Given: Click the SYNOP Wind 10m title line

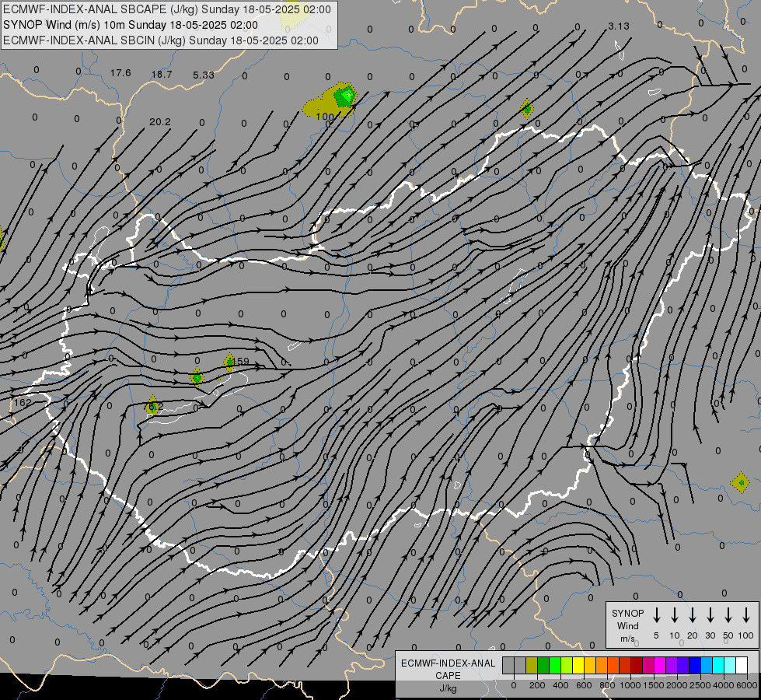Looking at the screenshot, I should click(x=131, y=25).
